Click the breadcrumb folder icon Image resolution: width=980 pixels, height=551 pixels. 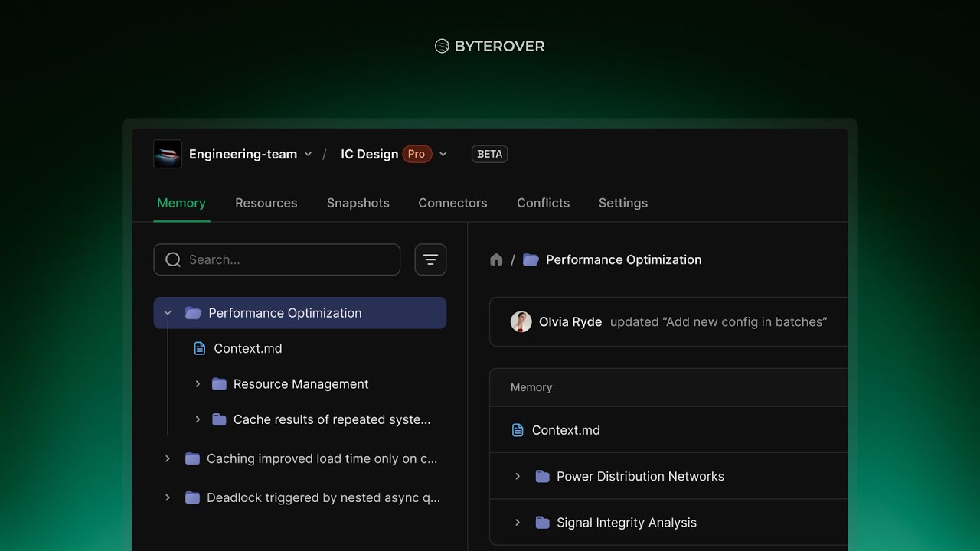pos(531,259)
